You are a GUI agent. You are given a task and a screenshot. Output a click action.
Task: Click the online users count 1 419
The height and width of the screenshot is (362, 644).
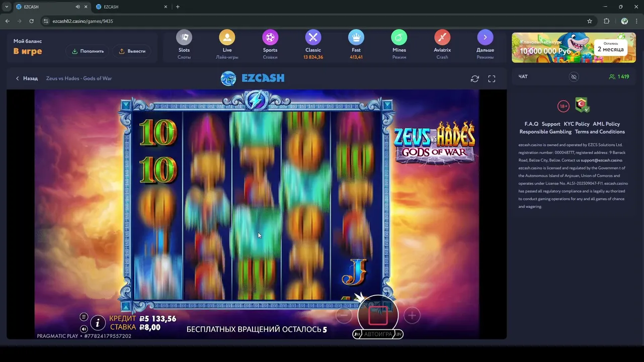click(619, 77)
